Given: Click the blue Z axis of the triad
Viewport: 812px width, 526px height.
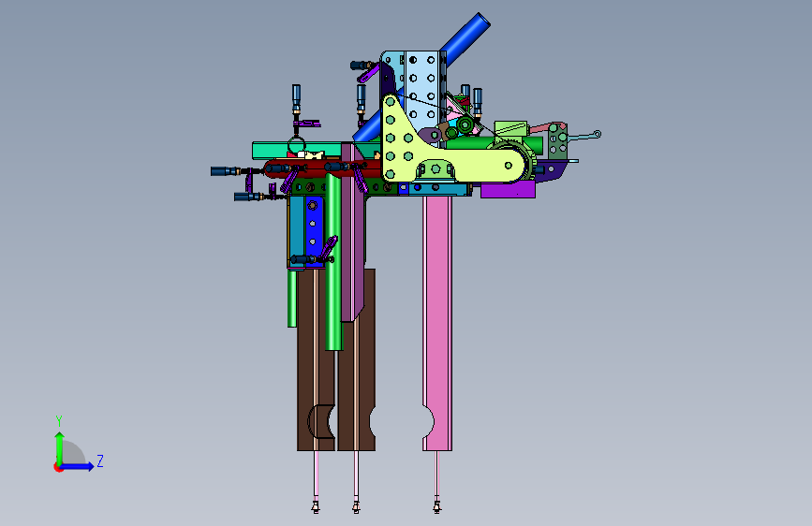Looking at the screenshot, I should (x=78, y=466).
